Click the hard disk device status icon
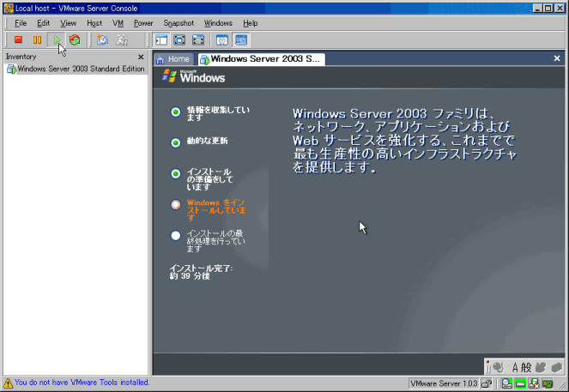This screenshot has width=569, height=392. (x=520, y=383)
